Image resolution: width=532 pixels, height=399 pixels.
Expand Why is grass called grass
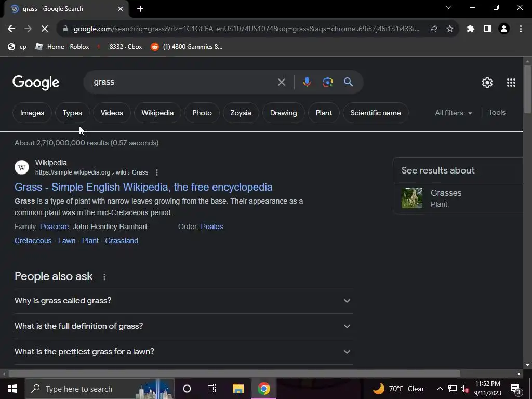click(x=183, y=301)
